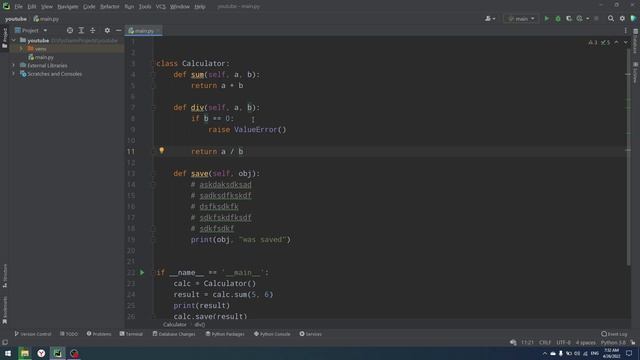Open the Windows Start button
Image resolution: width=640 pixels, height=360 pixels.
click(8, 353)
